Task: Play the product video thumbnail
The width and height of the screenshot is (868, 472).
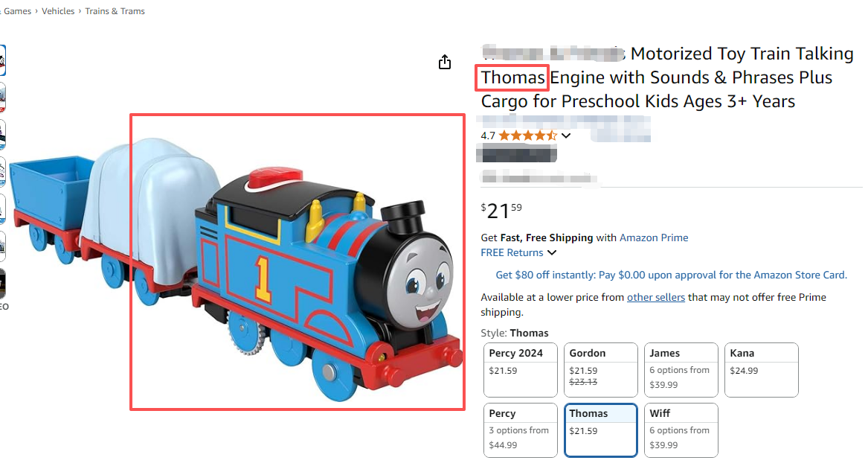Action: (x=2, y=284)
